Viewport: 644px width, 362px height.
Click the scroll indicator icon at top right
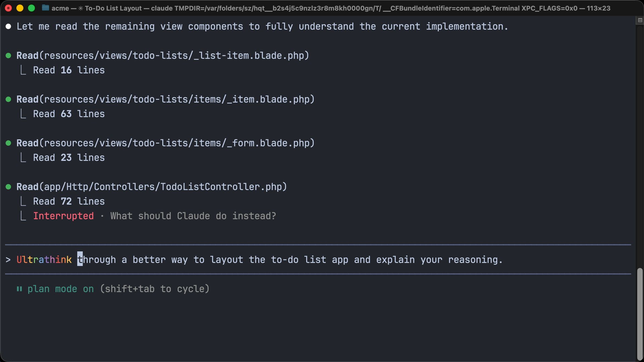(x=640, y=20)
